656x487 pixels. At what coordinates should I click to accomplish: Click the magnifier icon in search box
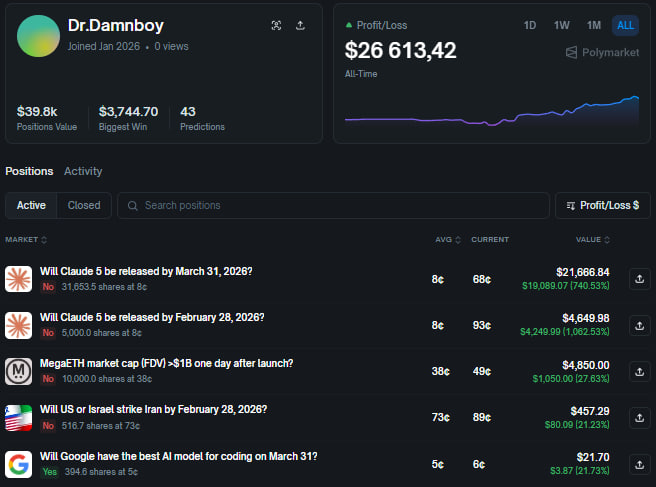(133, 205)
